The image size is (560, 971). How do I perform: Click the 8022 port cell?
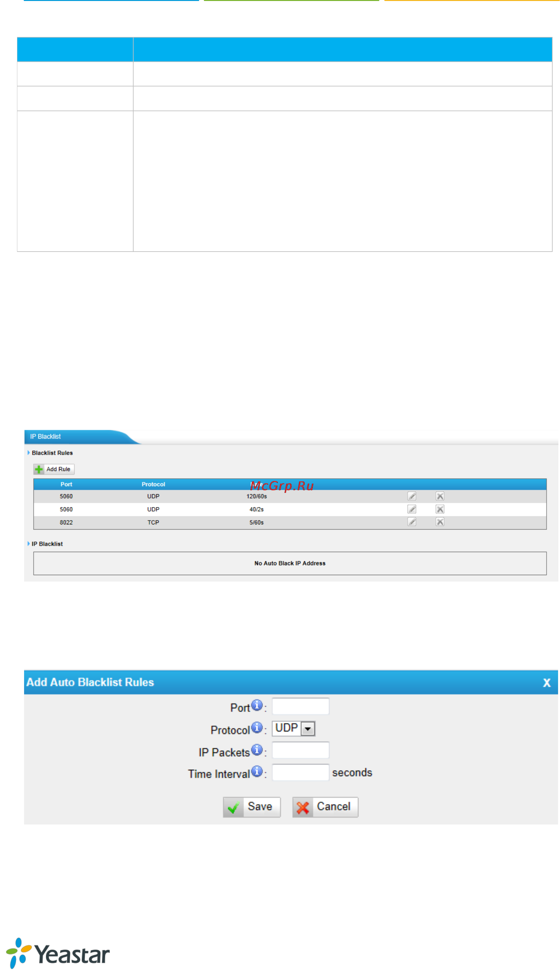66,522
